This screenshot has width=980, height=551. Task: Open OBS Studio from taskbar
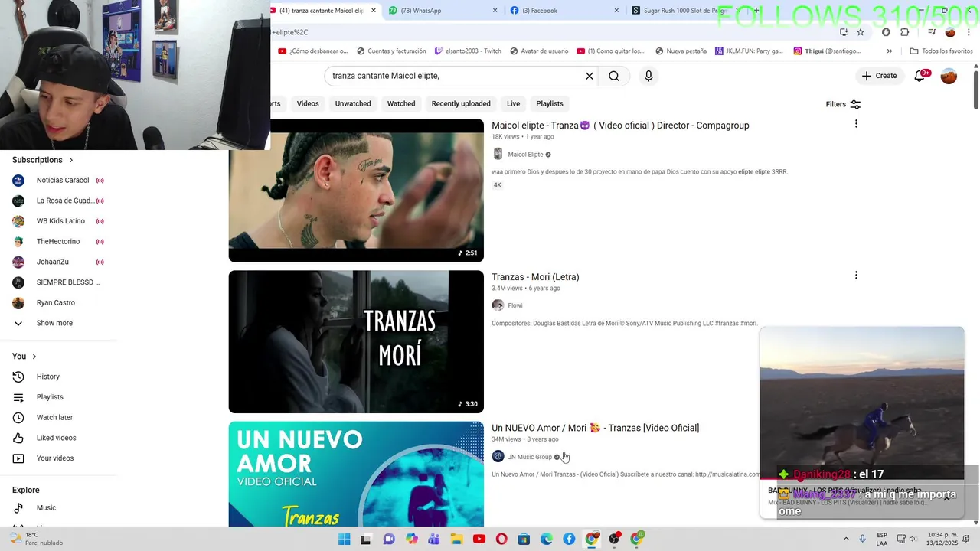pos(614,539)
